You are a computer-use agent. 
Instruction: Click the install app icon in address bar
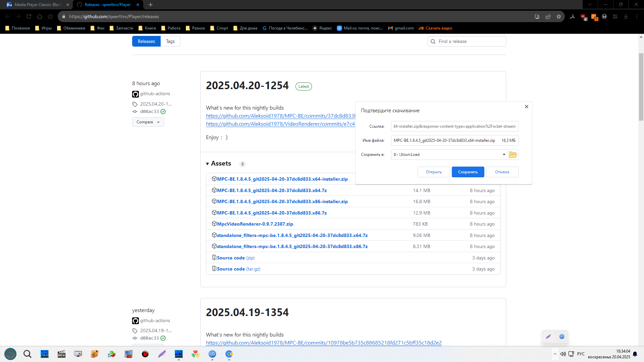537,16
